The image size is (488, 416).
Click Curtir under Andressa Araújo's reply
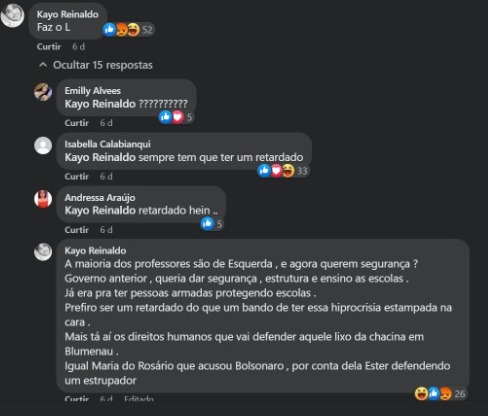coord(77,230)
